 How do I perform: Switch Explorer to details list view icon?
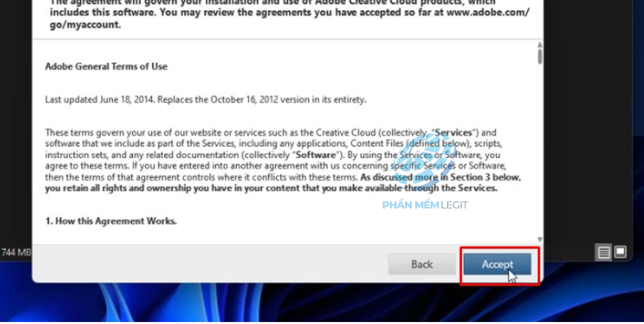tap(604, 252)
